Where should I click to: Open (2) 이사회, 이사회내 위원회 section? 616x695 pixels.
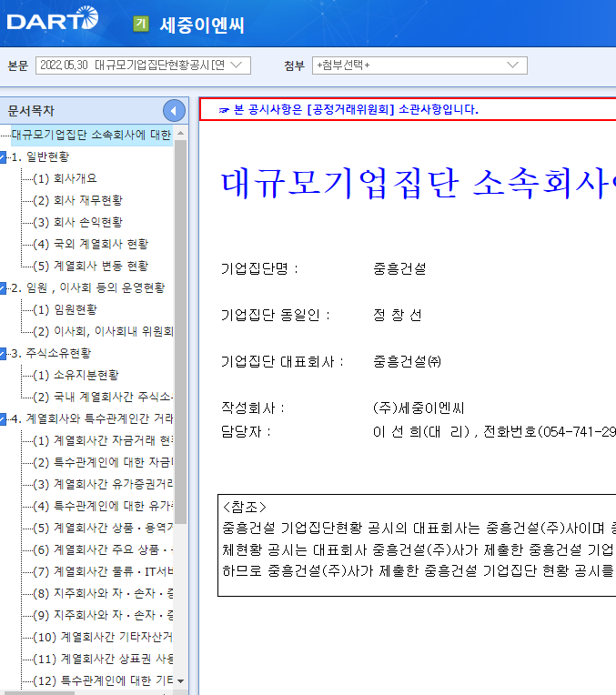click(x=103, y=331)
